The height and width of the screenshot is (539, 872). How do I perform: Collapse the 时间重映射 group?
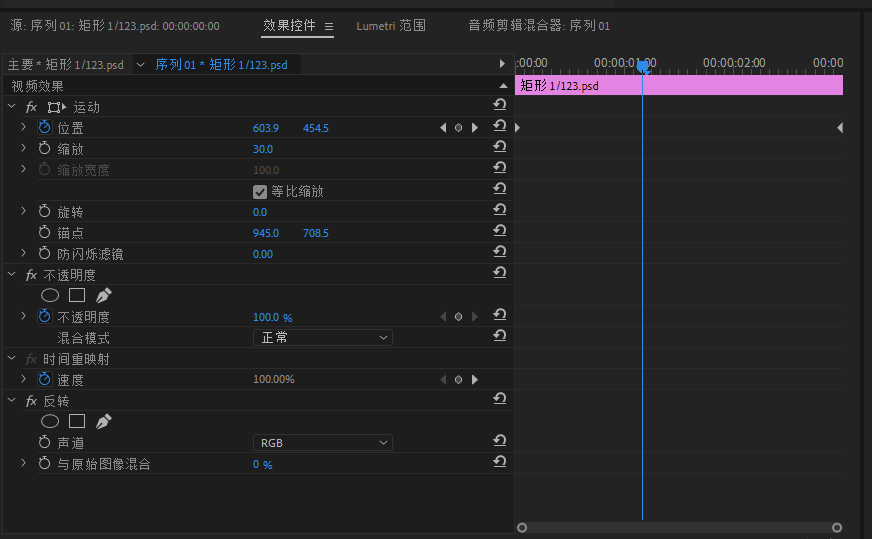[12, 358]
